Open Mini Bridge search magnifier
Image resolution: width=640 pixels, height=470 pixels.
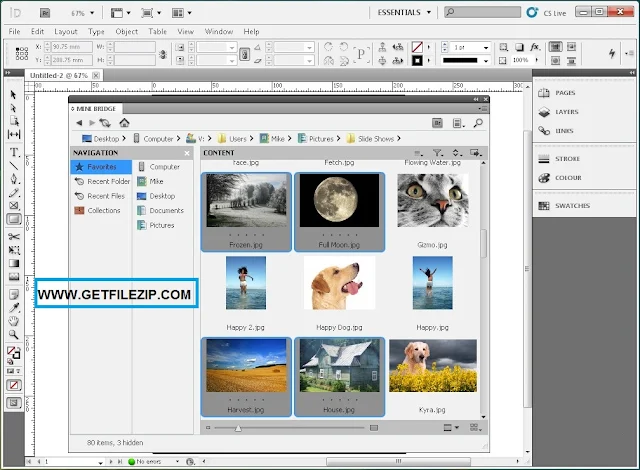point(478,123)
